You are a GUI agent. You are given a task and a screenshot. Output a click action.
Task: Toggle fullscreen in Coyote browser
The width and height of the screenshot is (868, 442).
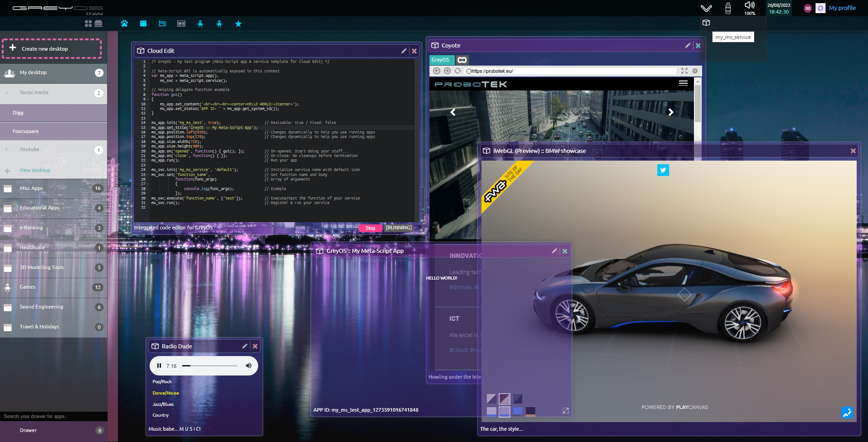pos(684,71)
